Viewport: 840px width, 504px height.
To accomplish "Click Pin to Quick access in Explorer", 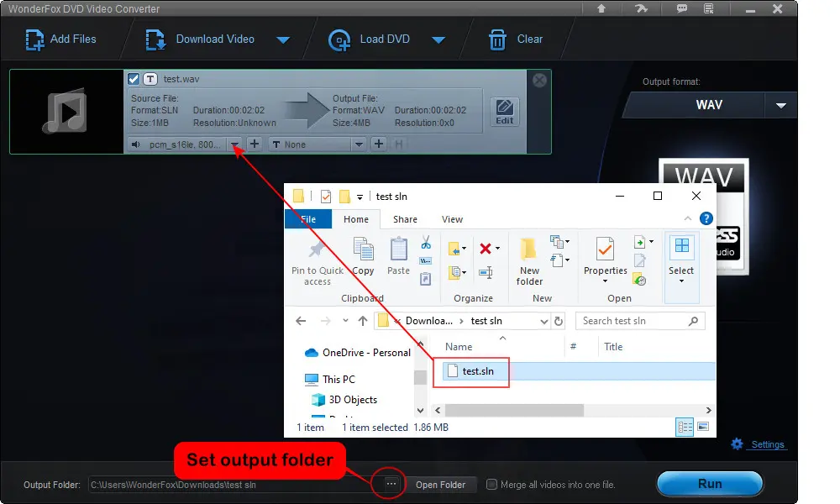I will click(318, 262).
